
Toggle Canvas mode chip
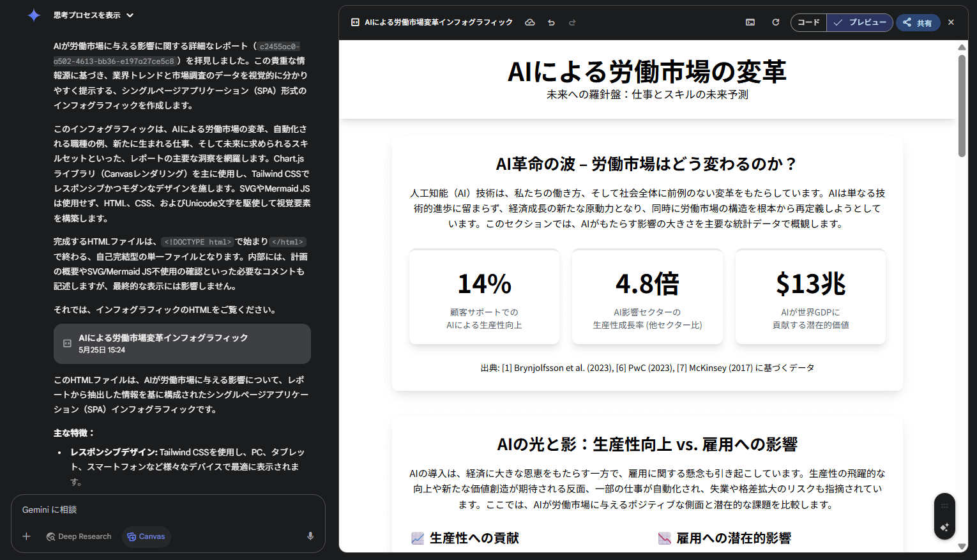(146, 536)
